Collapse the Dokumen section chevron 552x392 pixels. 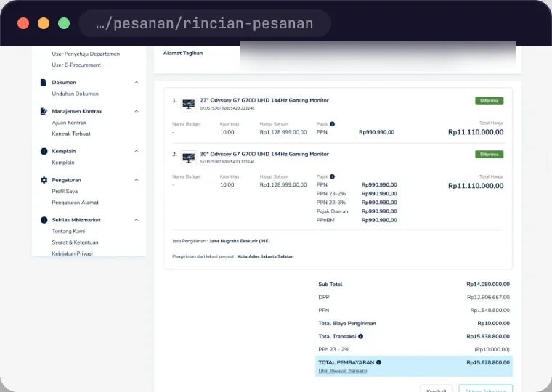pyautogui.click(x=137, y=82)
